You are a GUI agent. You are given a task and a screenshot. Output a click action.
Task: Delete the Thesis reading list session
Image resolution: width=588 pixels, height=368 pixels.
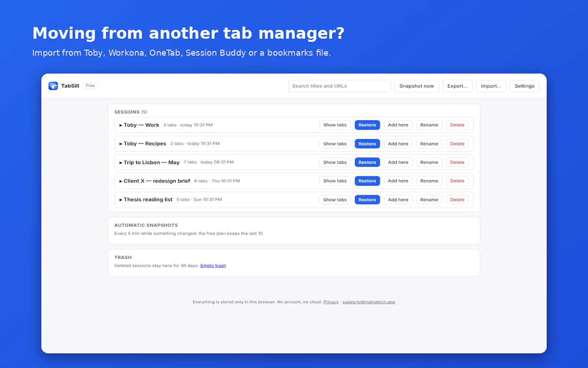[x=457, y=200]
